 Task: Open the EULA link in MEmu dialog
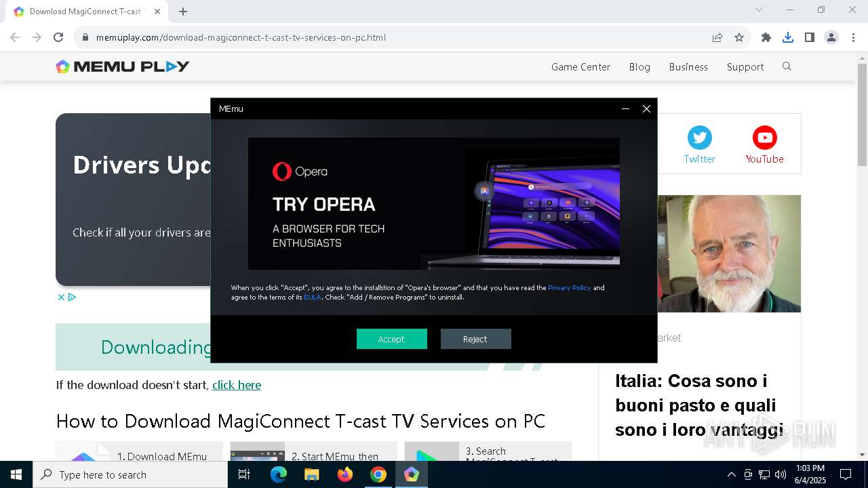pos(312,297)
